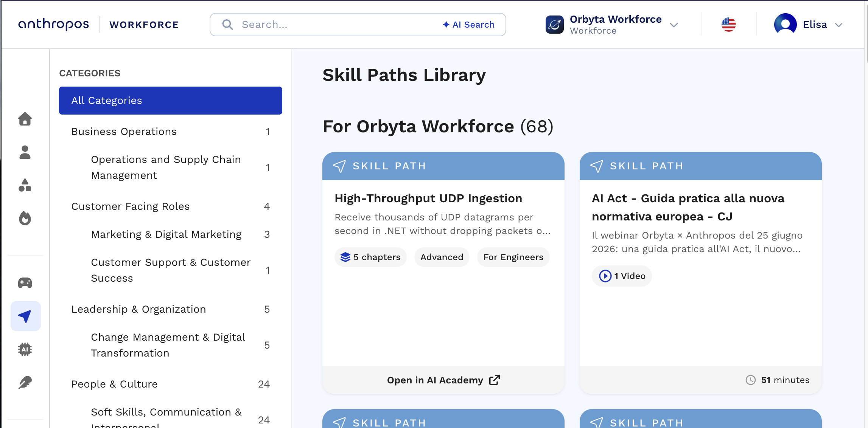Click the Anthropos logo
Image resolution: width=868 pixels, height=428 pixels.
53,25
